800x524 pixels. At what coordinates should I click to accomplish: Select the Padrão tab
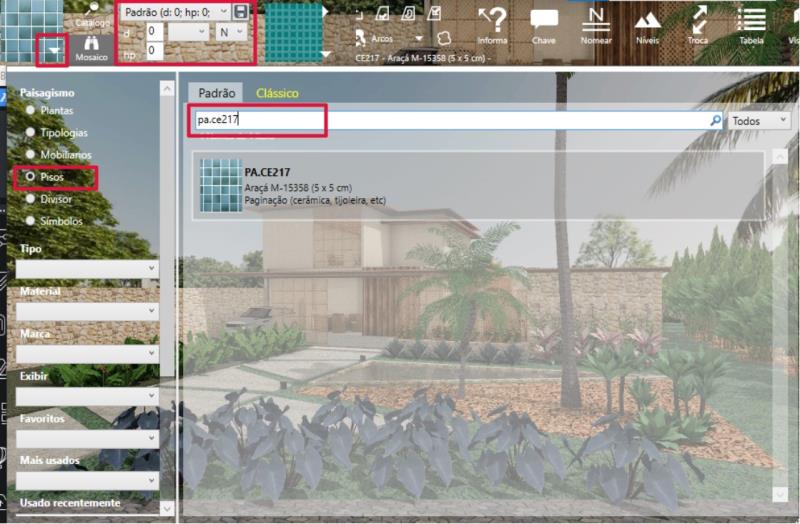[216, 93]
